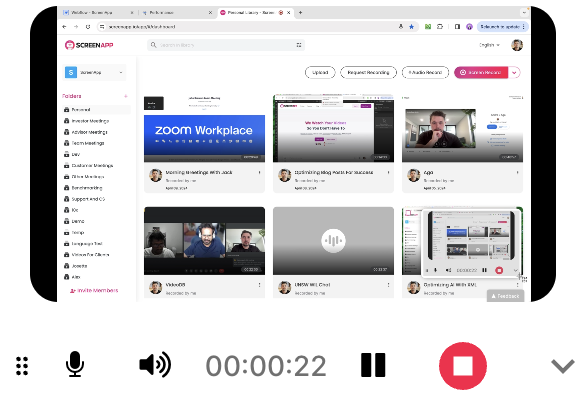Click the browser forward arrow

(76, 27)
